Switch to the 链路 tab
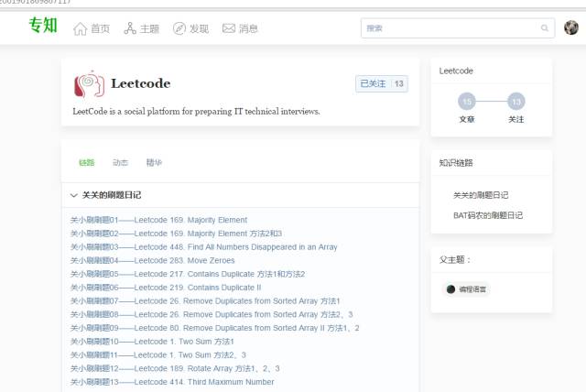Screen dimensions: 586x392 click(86, 162)
